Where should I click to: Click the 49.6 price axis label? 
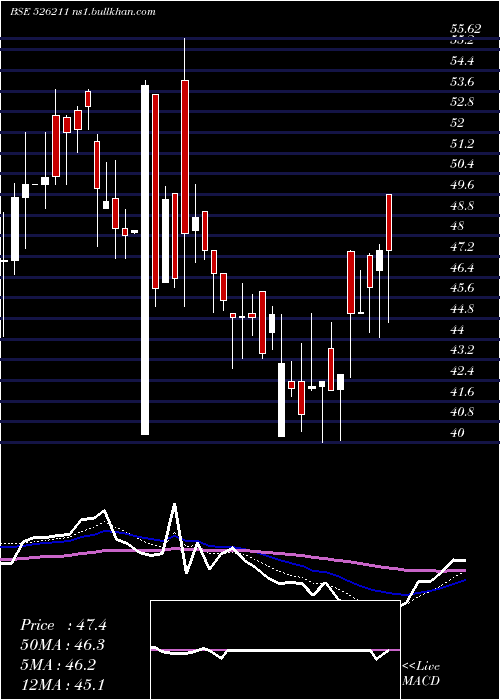pos(462,185)
